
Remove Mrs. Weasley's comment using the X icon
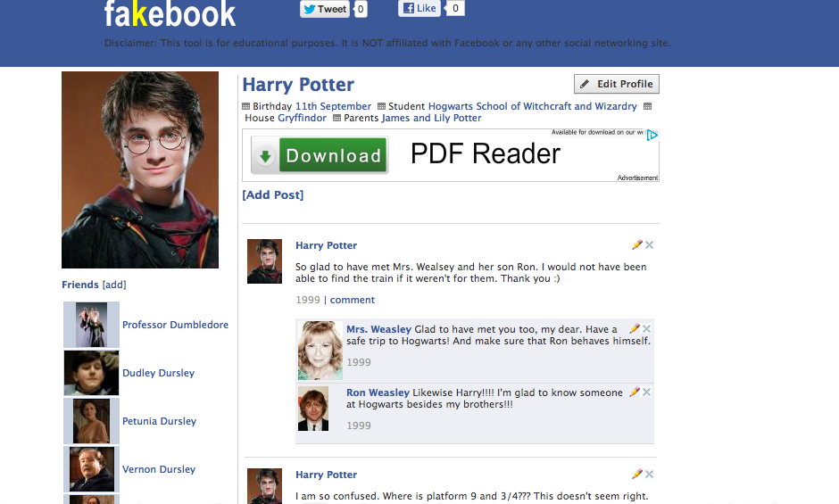(x=646, y=328)
